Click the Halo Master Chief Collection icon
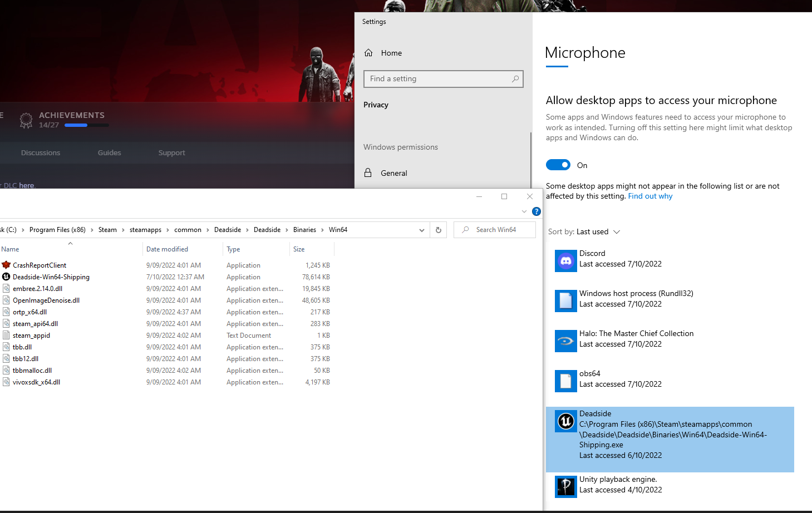Screen dimensions: 812x513 coord(565,341)
